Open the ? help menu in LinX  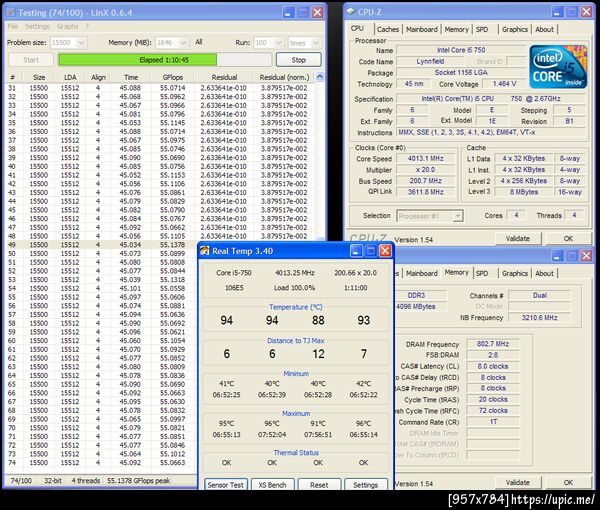(87, 26)
